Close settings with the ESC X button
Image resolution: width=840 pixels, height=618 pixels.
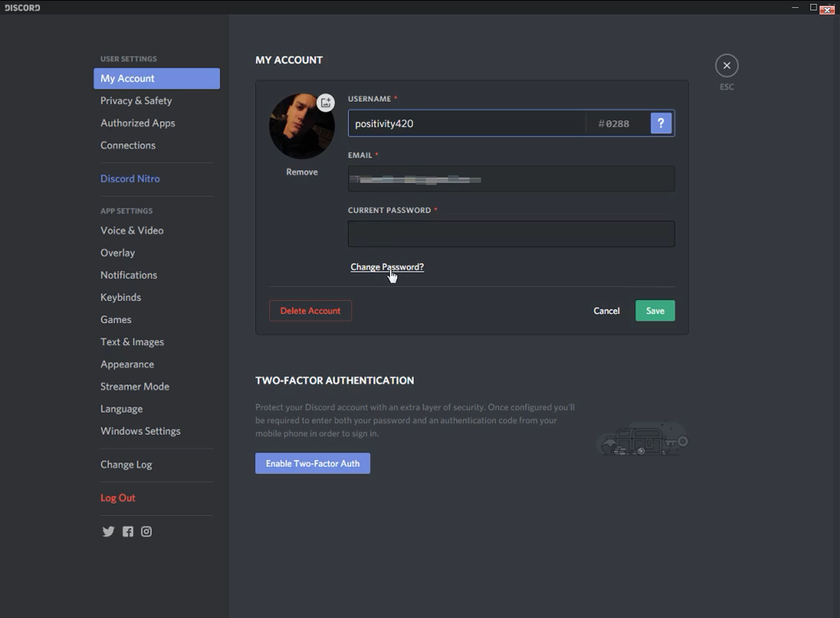coord(726,66)
